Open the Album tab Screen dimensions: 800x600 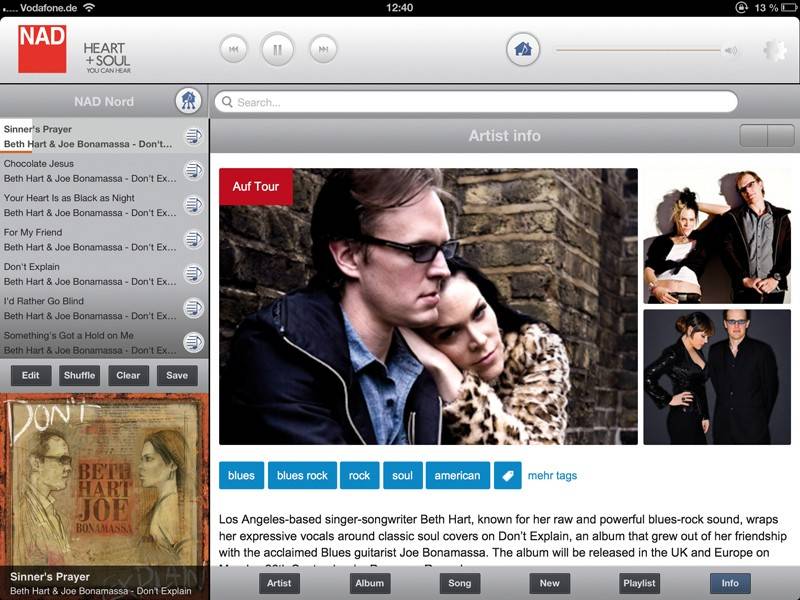[369, 583]
